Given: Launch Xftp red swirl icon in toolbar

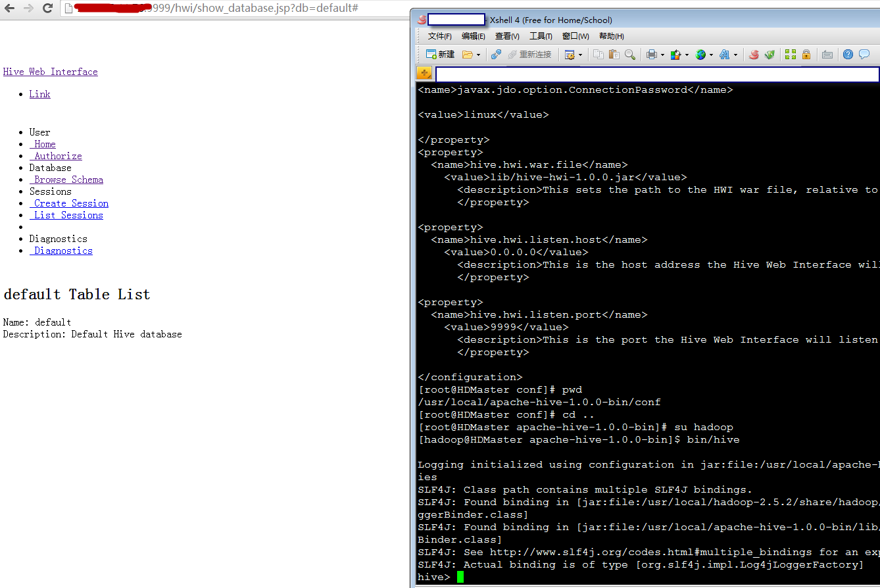Looking at the screenshot, I should point(754,55).
